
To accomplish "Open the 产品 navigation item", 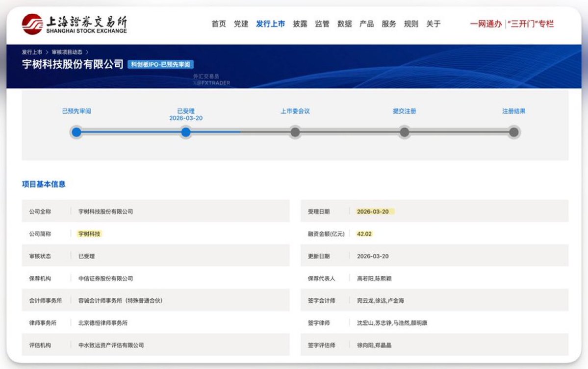I will [x=366, y=24].
